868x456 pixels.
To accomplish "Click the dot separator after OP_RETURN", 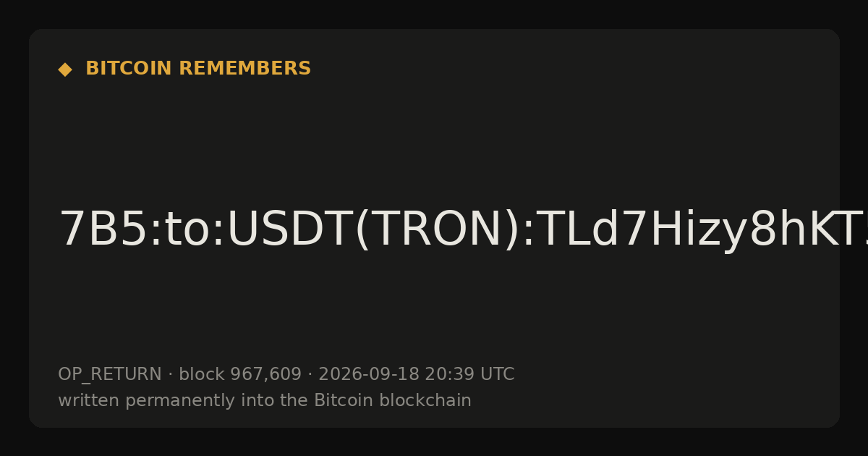I will click(x=170, y=375).
